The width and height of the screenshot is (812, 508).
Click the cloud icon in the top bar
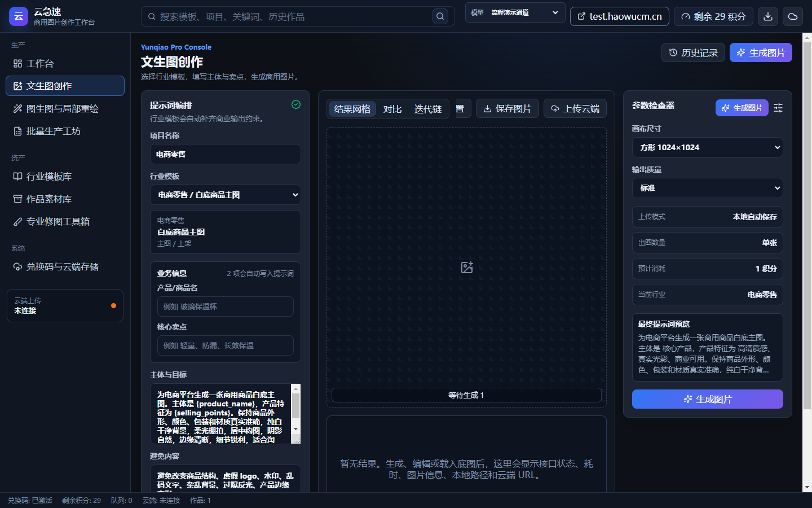(793, 16)
